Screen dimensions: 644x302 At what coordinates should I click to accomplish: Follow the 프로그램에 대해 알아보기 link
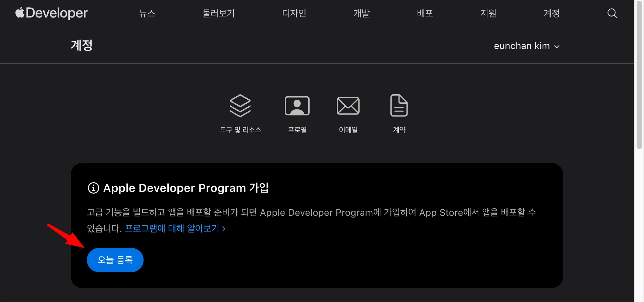click(175, 229)
